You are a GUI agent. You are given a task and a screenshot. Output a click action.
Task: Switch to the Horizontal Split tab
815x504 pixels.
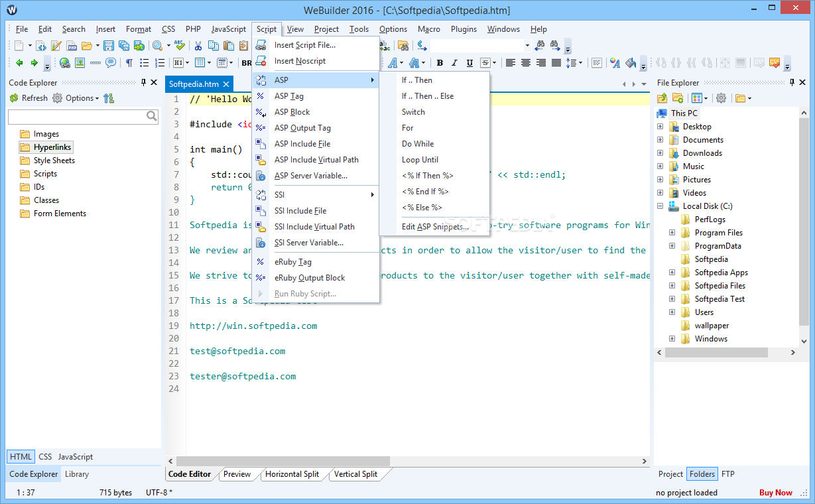292,474
